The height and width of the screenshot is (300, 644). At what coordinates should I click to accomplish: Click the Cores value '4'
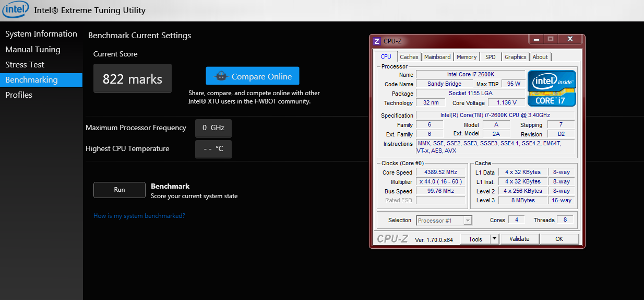tap(517, 220)
